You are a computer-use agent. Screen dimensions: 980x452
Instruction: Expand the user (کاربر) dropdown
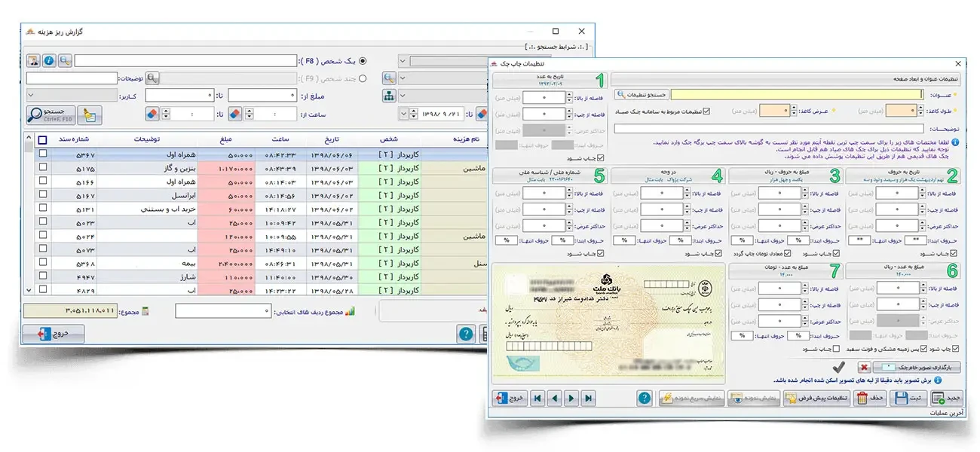tap(32, 96)
